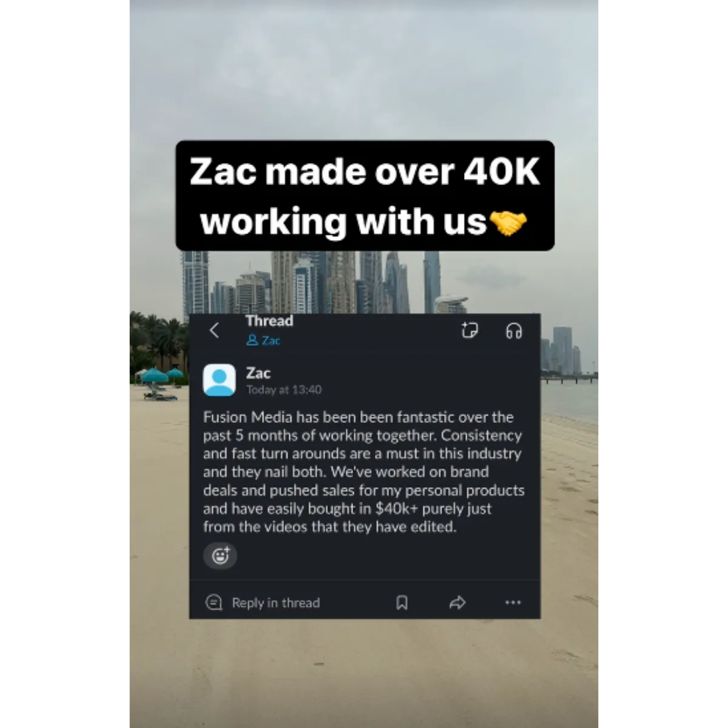Click the Thread header title
728x728 pixels.
pos(269,321)
